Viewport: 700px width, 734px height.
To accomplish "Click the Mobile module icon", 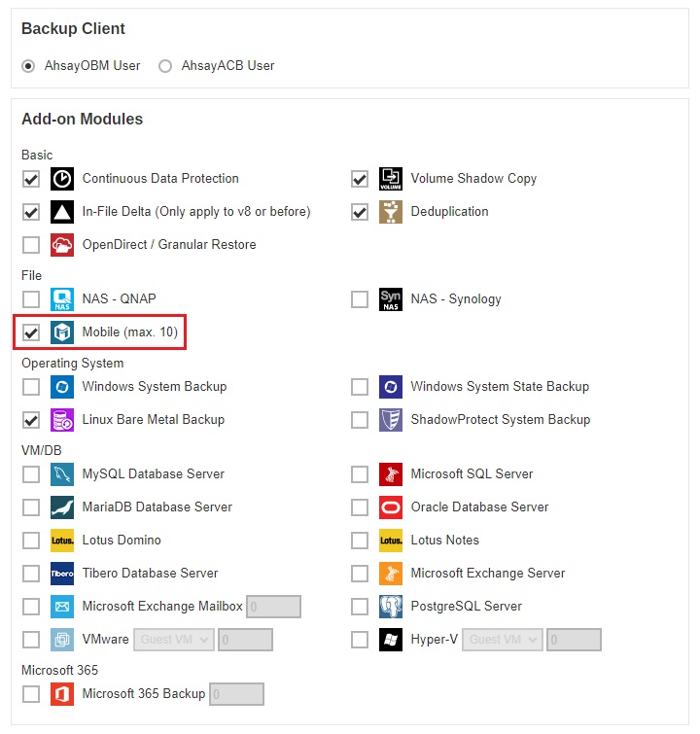I will click(62, 332).
